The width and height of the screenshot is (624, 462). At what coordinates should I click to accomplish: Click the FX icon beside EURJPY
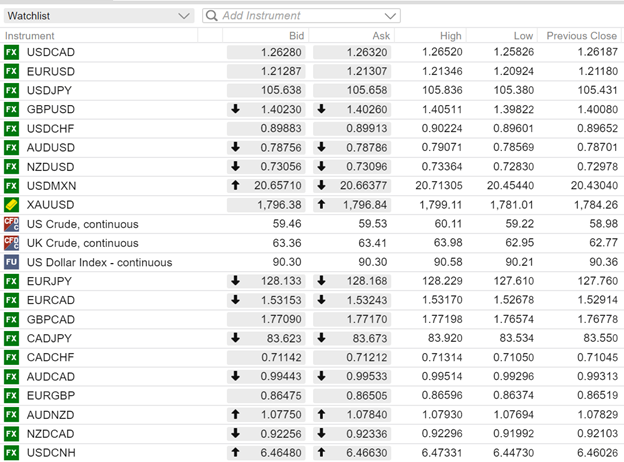coord(12,281)
